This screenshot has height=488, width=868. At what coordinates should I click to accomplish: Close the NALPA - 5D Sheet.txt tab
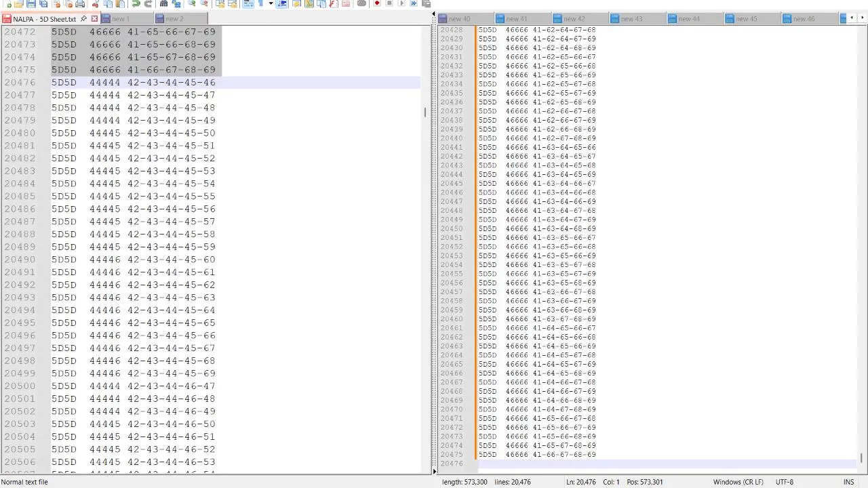coord(94,19)
